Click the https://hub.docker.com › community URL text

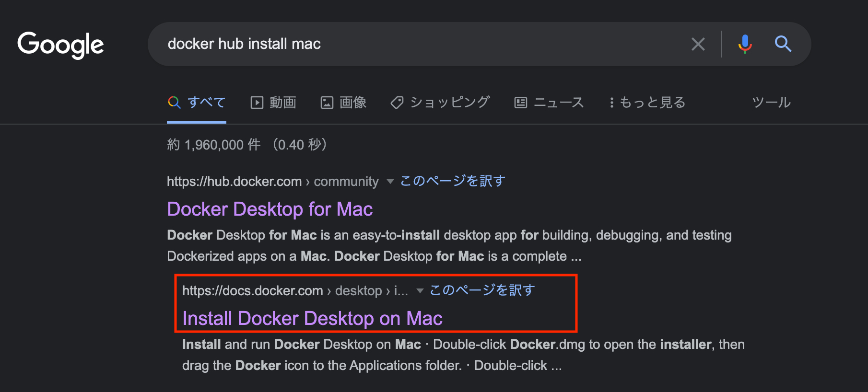pos(273,182)
